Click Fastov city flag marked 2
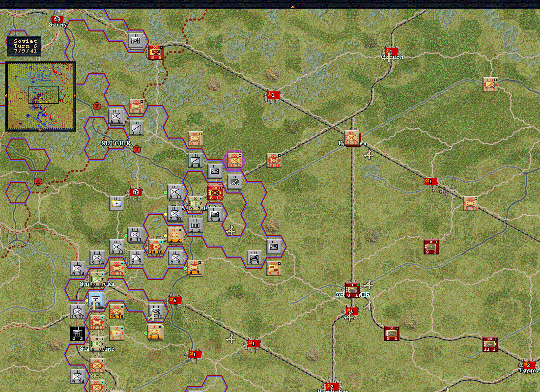 [x=529, y=365]
